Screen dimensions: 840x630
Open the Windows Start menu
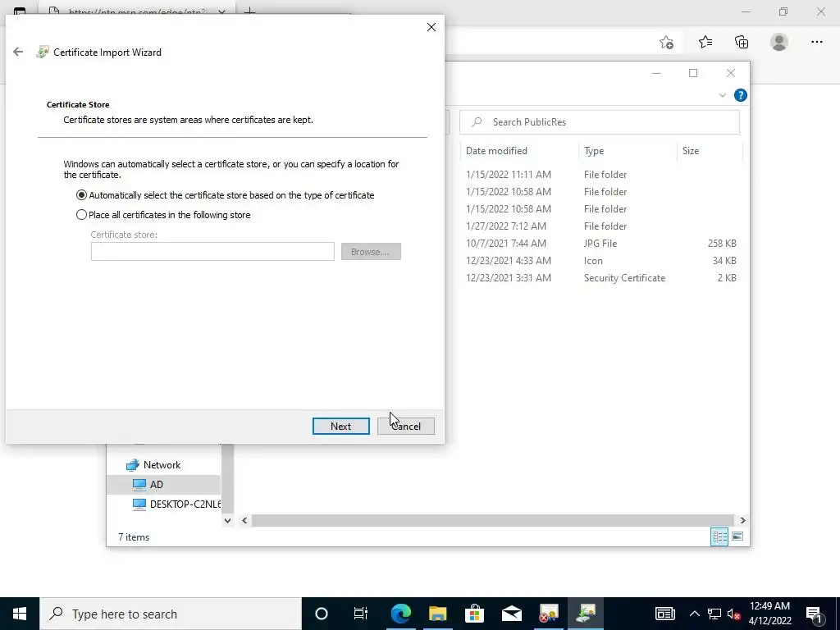click(x=20, y=614)
